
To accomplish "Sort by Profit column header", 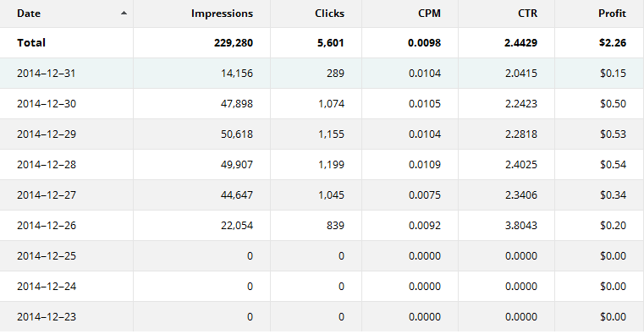I will (x=612, y=14).
